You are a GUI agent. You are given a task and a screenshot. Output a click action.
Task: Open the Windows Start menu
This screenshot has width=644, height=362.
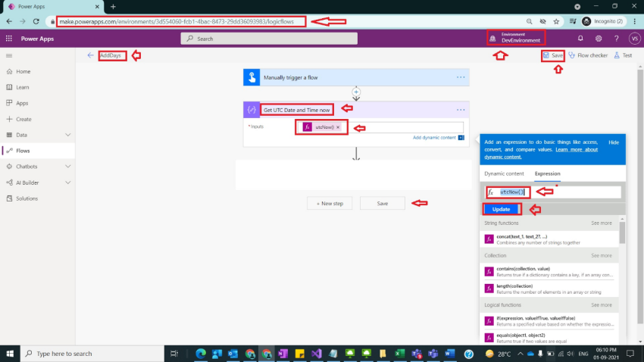(x=10, y=354)
